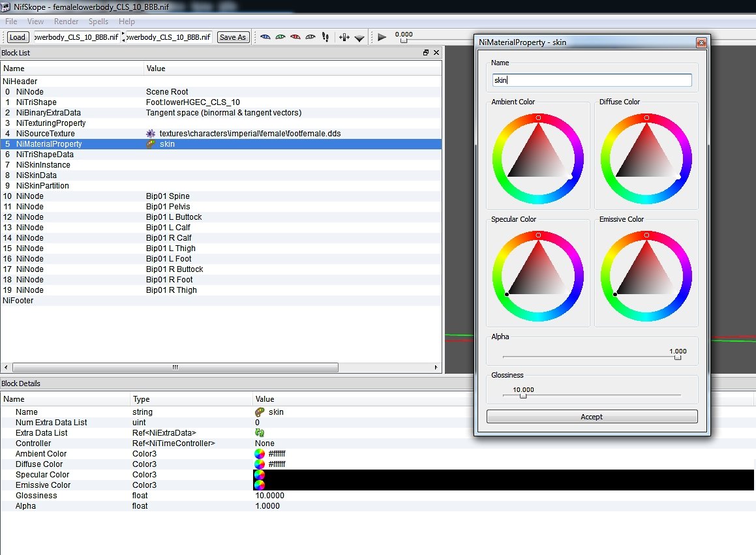Screen dimensions: 756x555
Task: Close the NiMaterialProperty - skin dialog
Action: click(x=701, y=42)
